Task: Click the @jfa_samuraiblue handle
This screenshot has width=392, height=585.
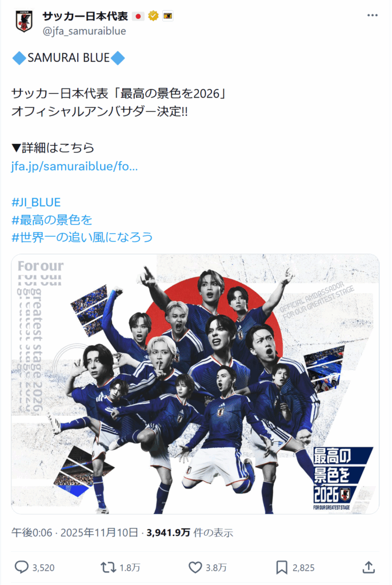Action: point(85,31)
